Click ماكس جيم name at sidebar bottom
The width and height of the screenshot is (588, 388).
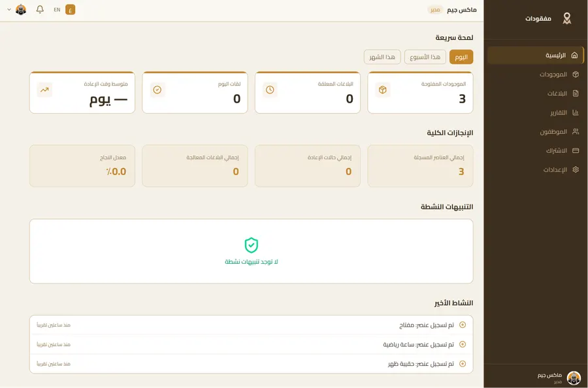549,375
